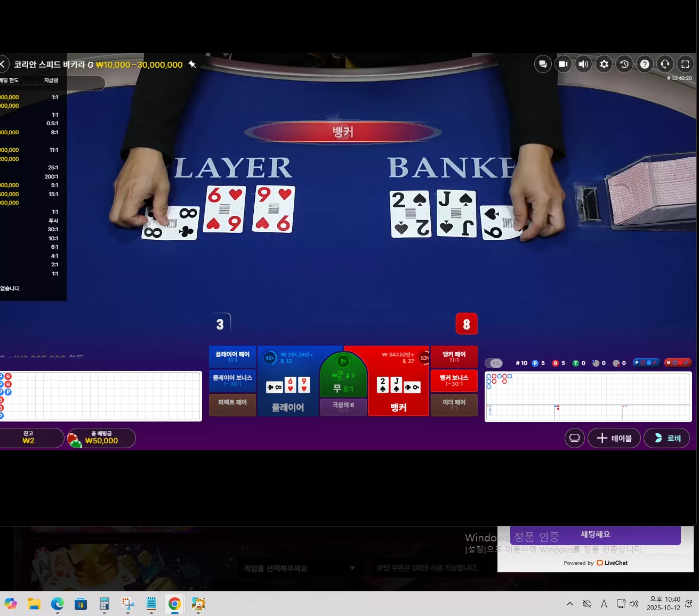Click the headset support icon
The height and width of the screenshot is (616, 699).
coord(665,64)
